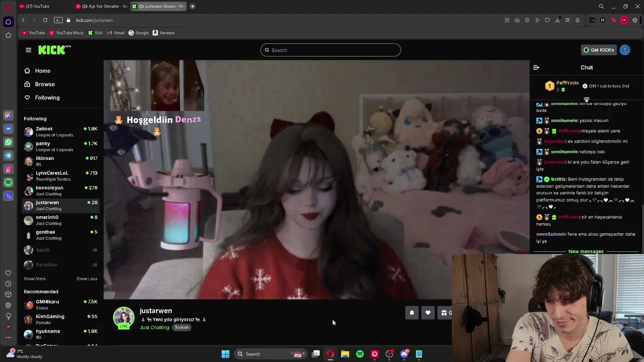The image size is (644, 362).
Task: Open Instagram in Opera sidebar
Action: tap(8, 169)
